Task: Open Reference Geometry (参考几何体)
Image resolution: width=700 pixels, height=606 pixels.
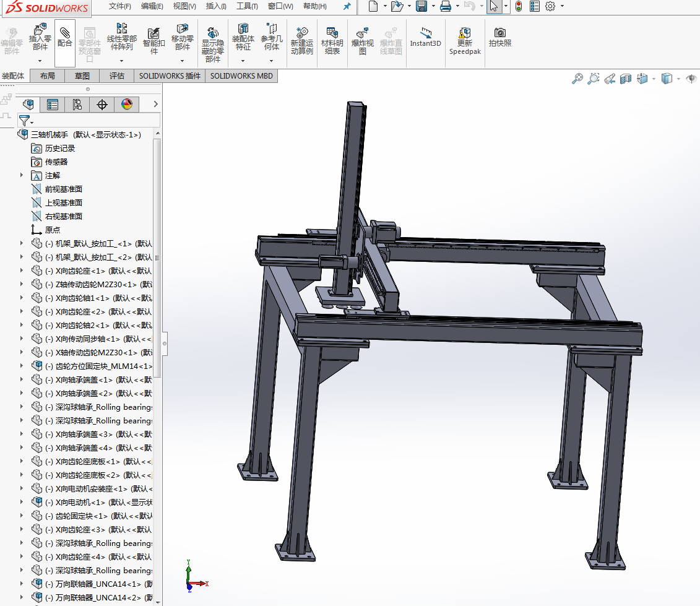Action: coord(272,38)
